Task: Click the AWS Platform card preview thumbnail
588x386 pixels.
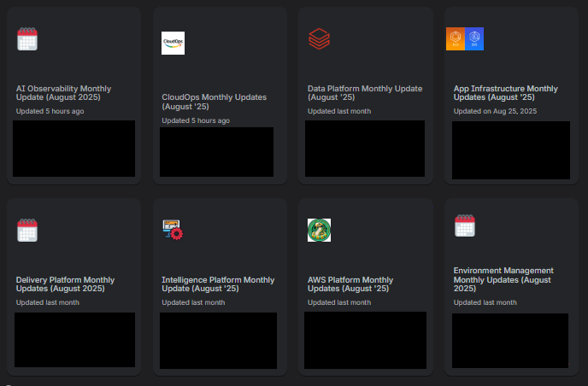Action: click(x=365, y=340)
